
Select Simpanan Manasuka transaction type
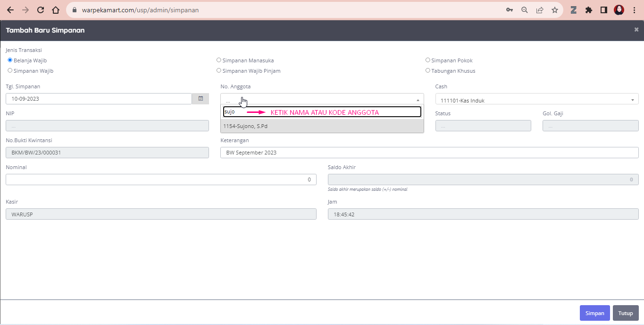tap(218, 60)
